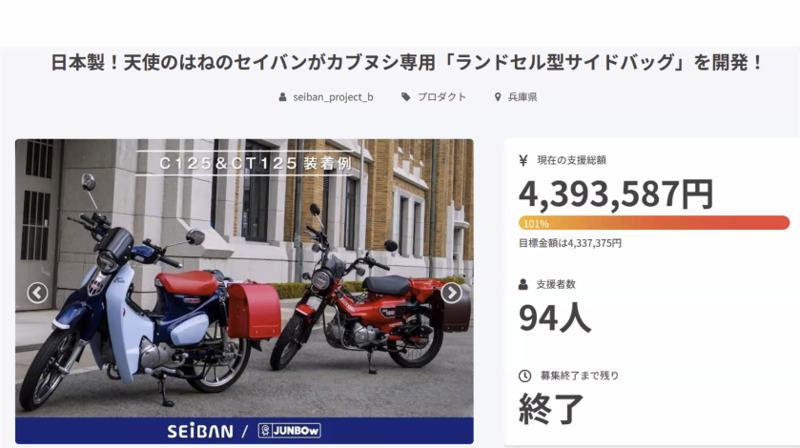Click the SEIBAN logo in banner
The image size is (800, 448).
pyautogui.click(x=200, y=431)
